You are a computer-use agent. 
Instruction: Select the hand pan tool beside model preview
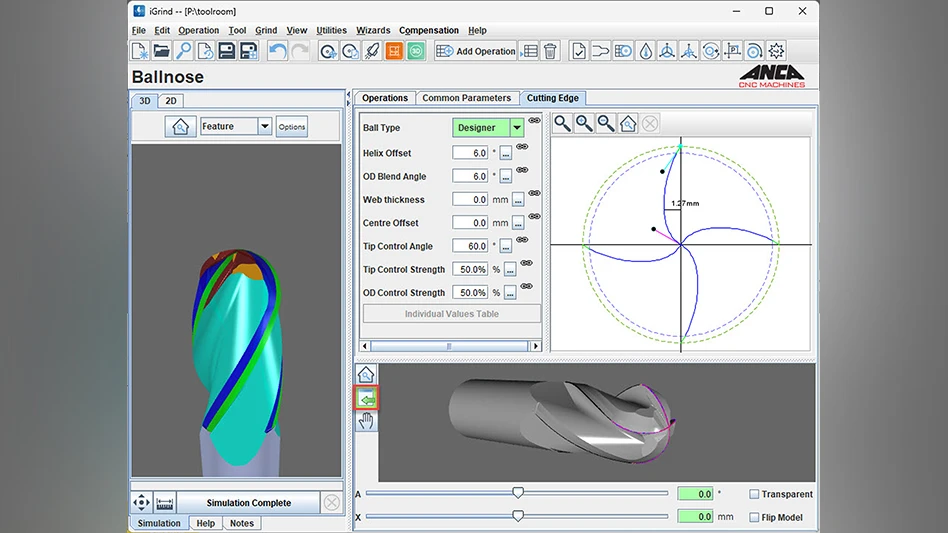click(x=366, y=421)
